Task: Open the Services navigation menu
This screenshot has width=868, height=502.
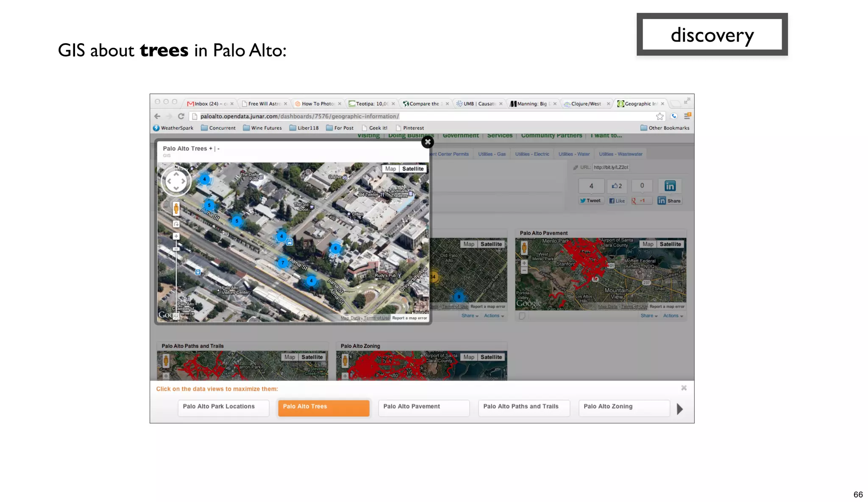Action: [x=500, y=136]
